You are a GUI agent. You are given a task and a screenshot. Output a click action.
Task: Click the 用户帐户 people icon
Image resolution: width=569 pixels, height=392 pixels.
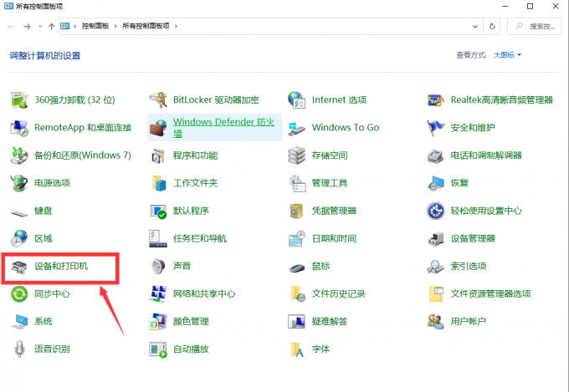(435, 321)
